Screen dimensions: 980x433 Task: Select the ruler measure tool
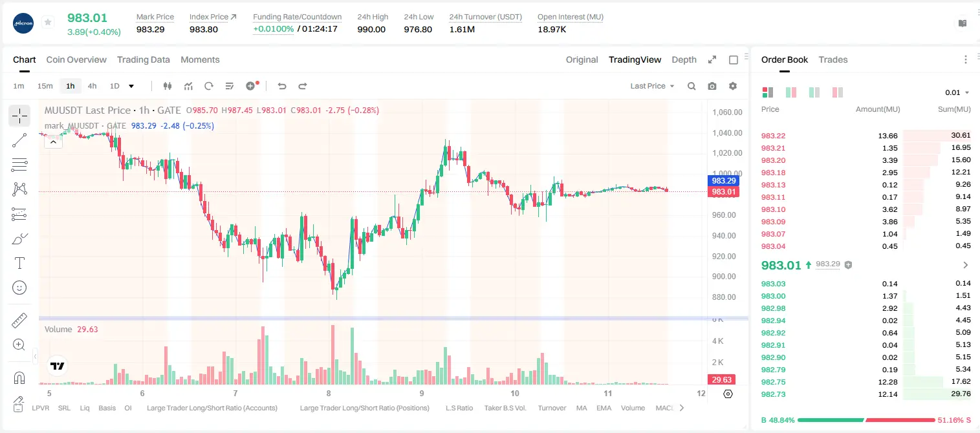[x=19, y=321]
